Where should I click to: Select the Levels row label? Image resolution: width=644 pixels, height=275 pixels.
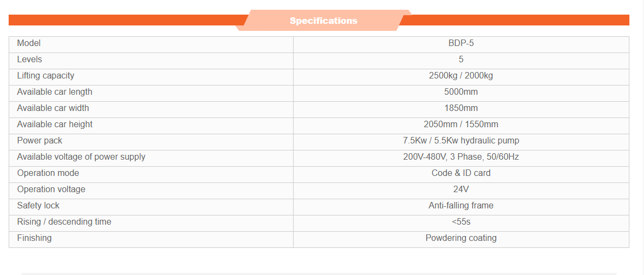coord(29,60)
